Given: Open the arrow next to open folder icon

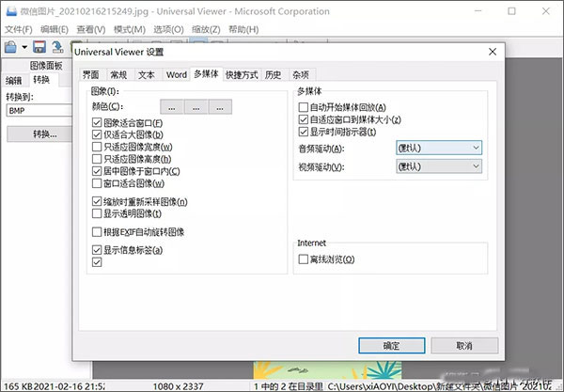Looking at the screenshot, I should [x=23, y=47].
